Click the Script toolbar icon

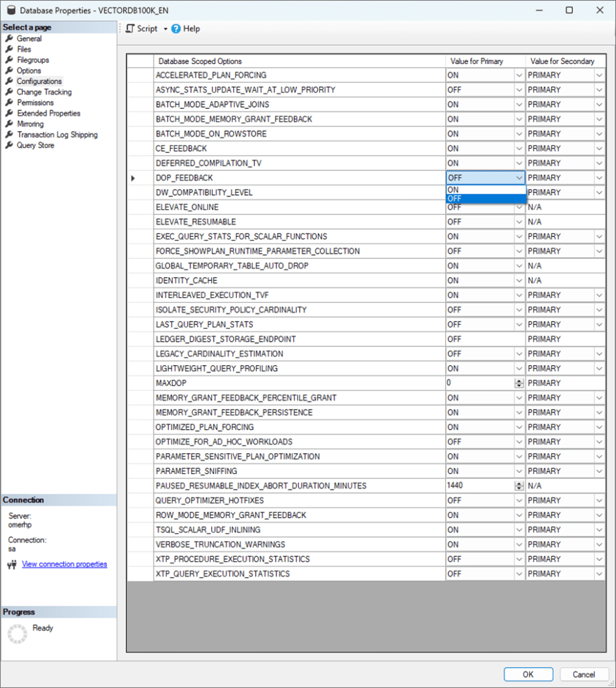point(130,29)
